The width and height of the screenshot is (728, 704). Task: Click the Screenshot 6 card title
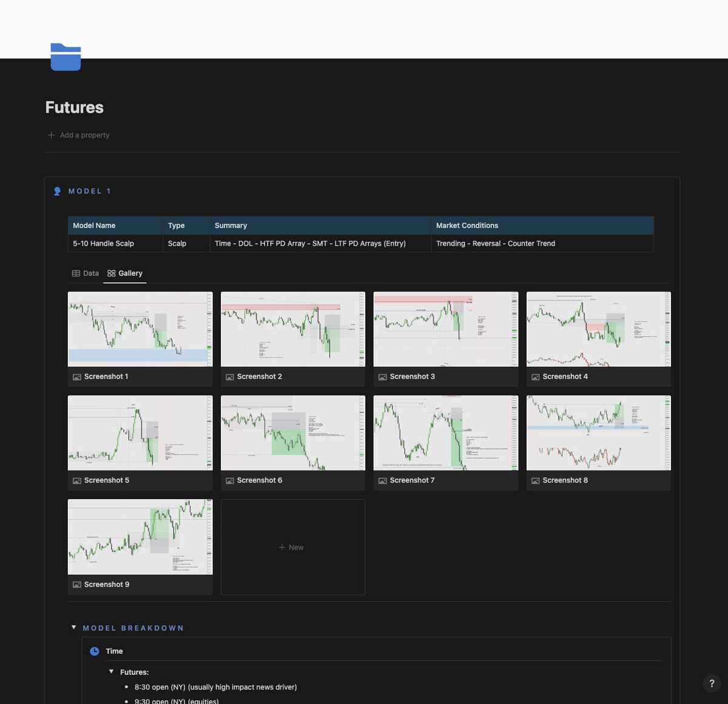[260, 480]
